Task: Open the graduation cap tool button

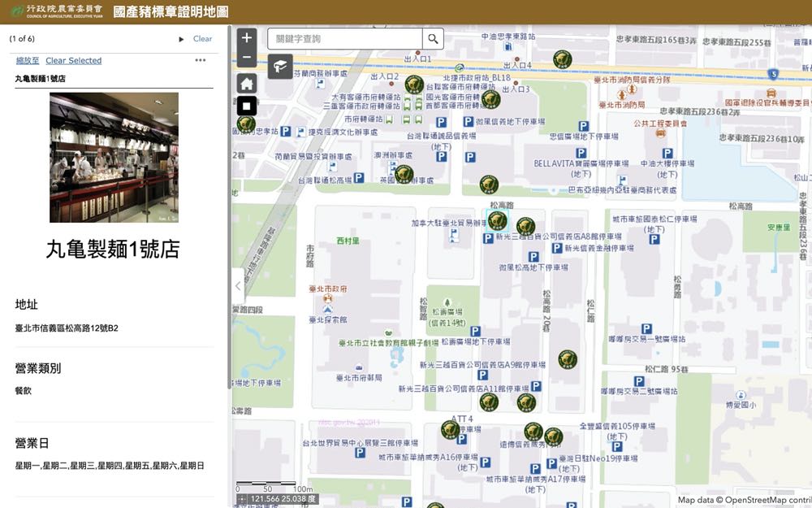Action: tap(280, 67)
